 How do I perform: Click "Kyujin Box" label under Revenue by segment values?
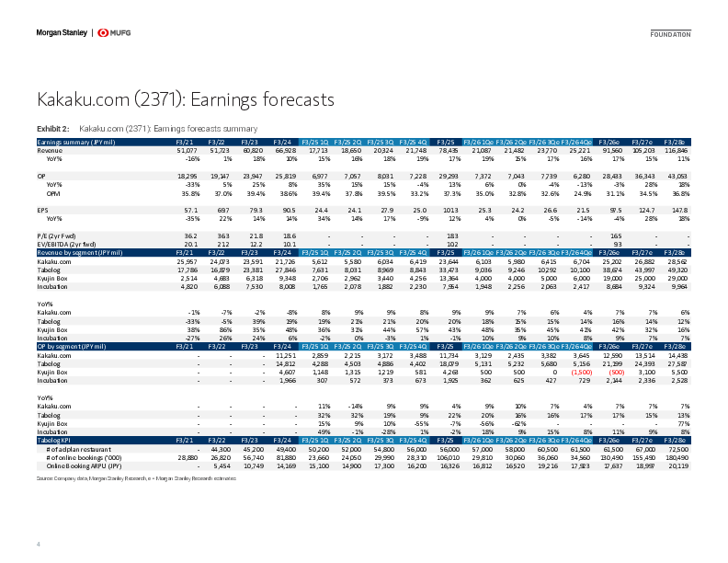coord(52,279)
